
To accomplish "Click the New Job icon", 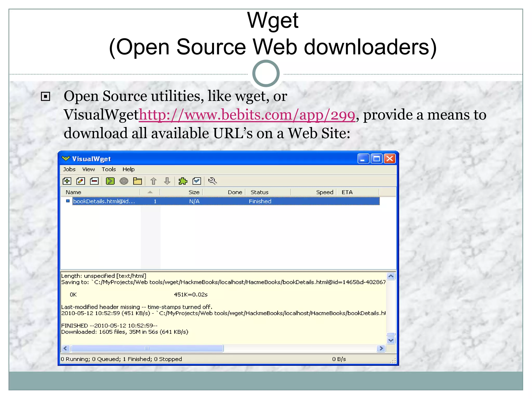I will coord(67,181).
